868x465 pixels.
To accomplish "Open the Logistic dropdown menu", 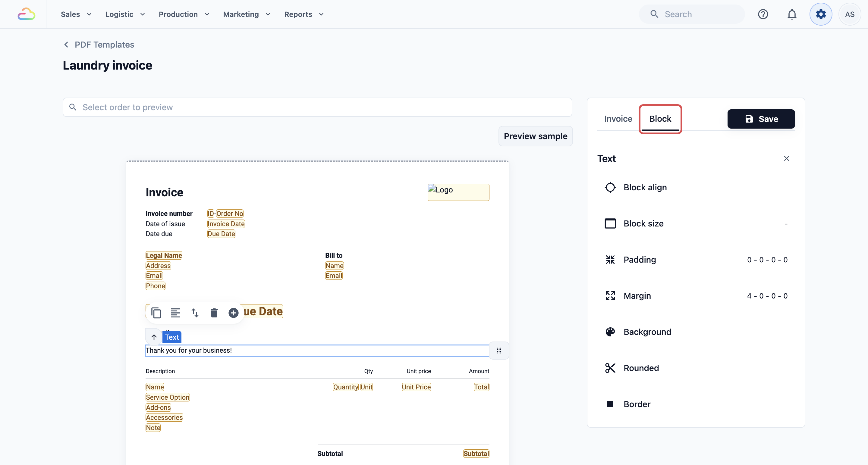I will (125, 14).
